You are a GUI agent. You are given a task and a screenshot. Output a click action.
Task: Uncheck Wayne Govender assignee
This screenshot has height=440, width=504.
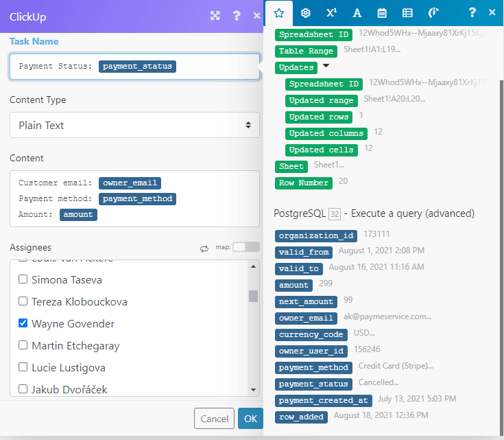pos(23,323)
